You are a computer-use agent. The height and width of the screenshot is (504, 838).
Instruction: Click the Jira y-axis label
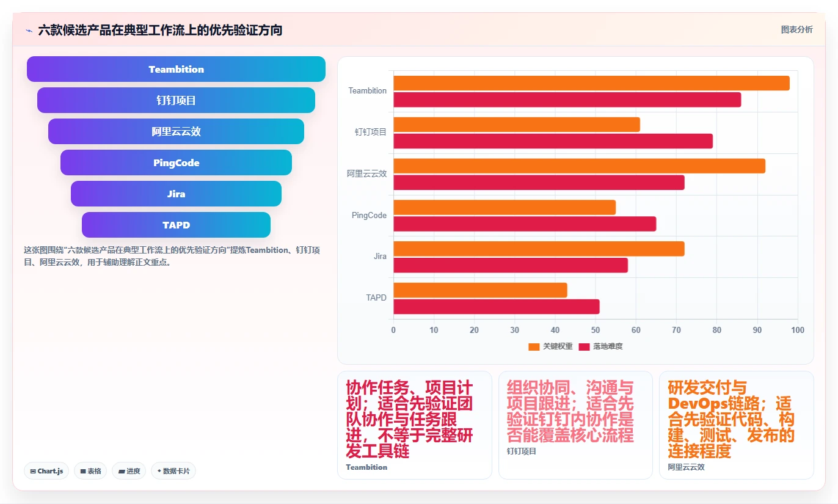[380, 257]
